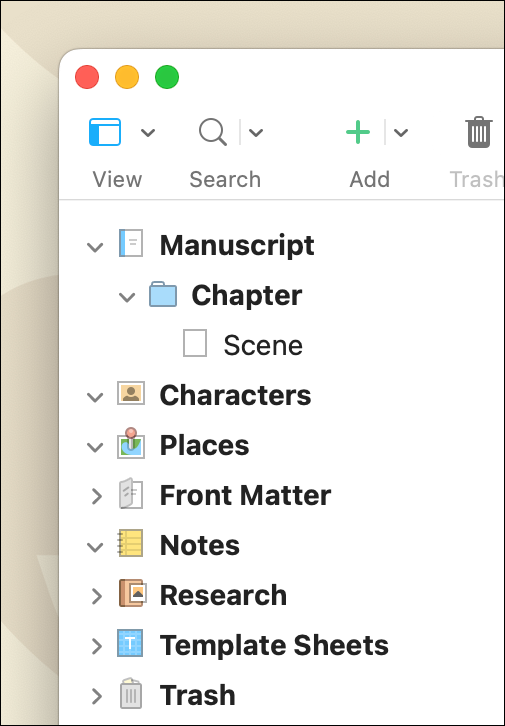Select the Template Sheets binder item
The height and width of the screenshot is (726, 505).
pyautogui.click(x=274, y=645)
